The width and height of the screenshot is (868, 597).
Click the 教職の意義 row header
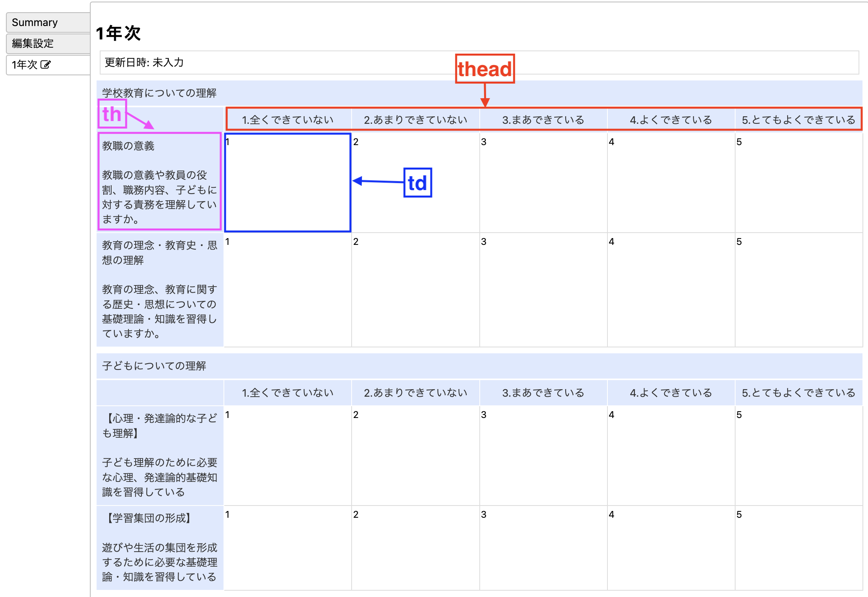160,182
